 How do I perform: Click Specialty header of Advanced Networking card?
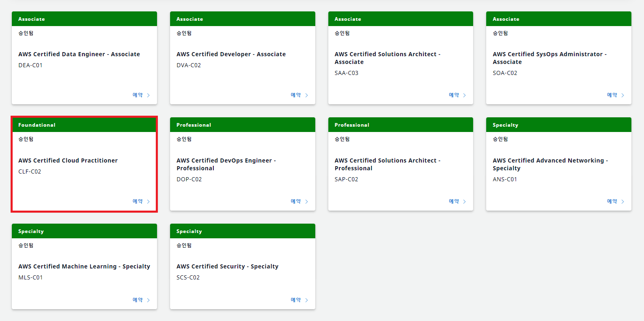coord(559,125)
